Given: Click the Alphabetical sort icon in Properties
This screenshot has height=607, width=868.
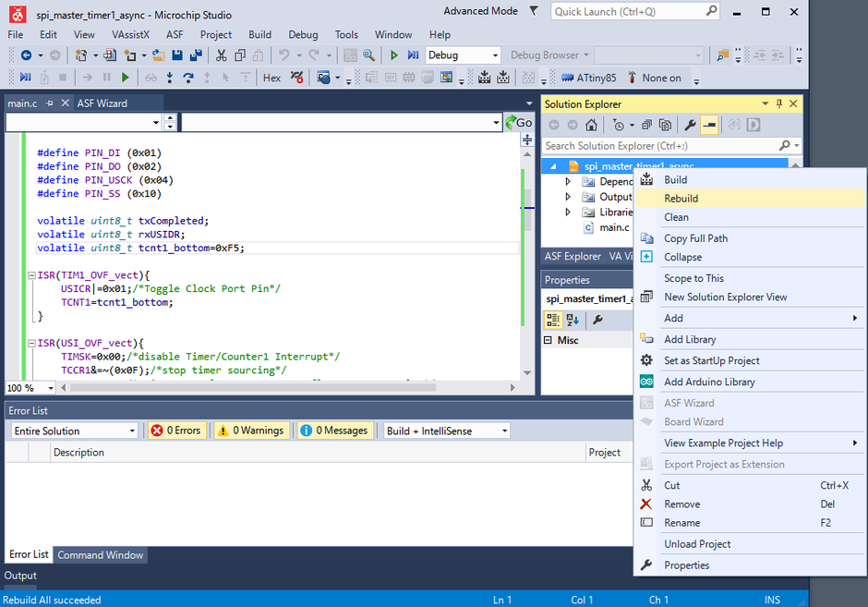Looking at the screenshot, I should (573, 320).
